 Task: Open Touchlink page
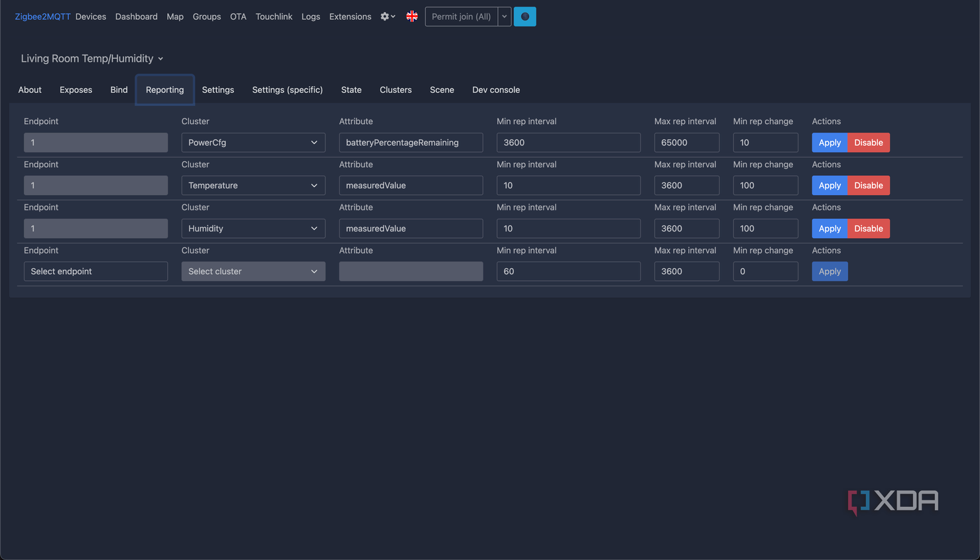(x=274, y=17)
